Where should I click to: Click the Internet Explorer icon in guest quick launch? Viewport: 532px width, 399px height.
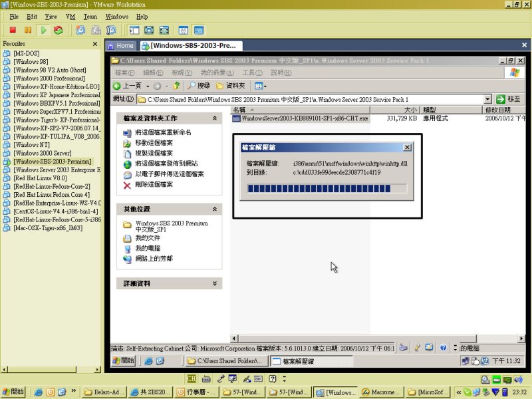pyautogui.click(x=148, y=361)
